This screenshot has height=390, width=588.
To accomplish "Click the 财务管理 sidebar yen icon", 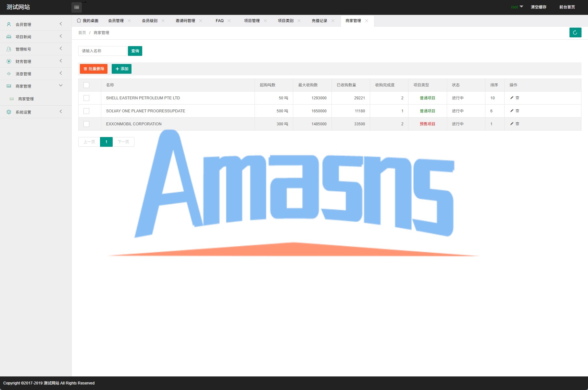I will (9, 61).
